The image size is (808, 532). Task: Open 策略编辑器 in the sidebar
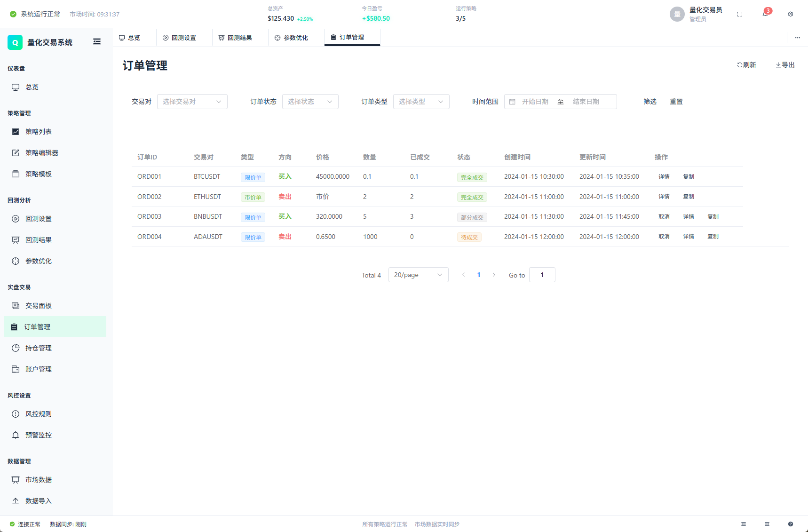[55, 153]
